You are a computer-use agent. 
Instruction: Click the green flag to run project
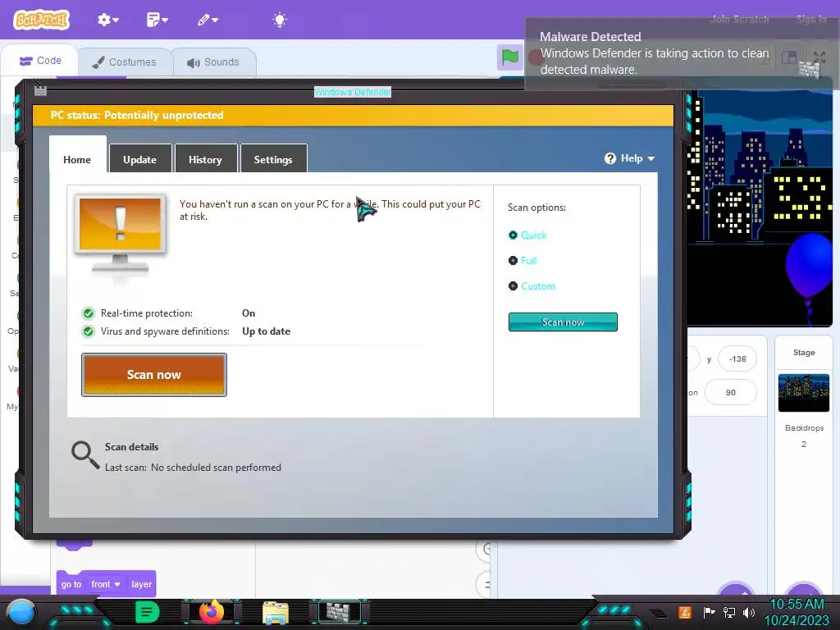(x=509, y=57)
